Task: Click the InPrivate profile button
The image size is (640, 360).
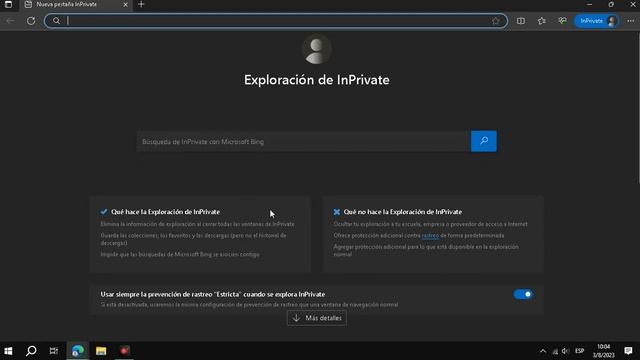Action: point(597,21)
